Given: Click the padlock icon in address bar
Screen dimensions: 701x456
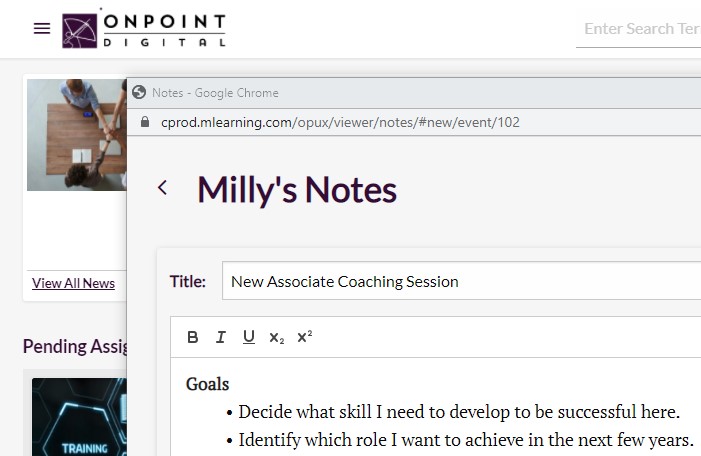Looking at the screenshot, I should point(145,122).
